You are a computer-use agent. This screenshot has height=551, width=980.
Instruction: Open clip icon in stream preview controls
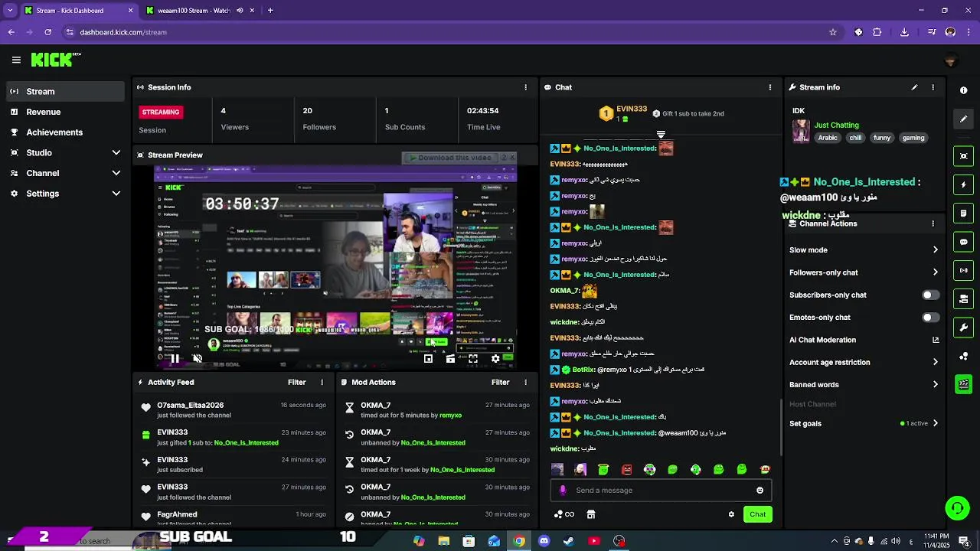(x=450, y=358)
